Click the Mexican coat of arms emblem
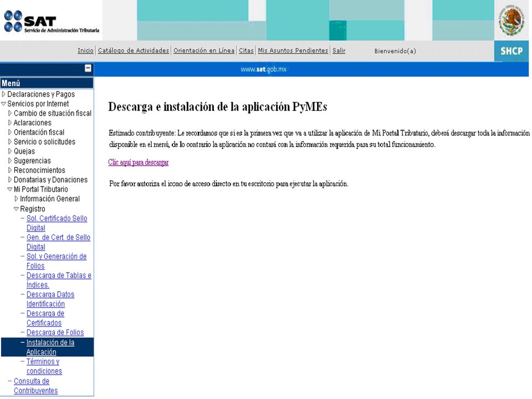The image size is (532, 399). [x=511, y=21]
